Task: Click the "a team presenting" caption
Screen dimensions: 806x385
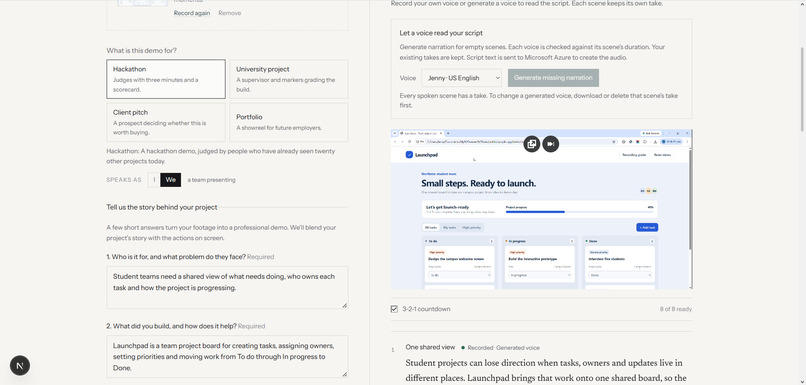Action: [211, 180]
